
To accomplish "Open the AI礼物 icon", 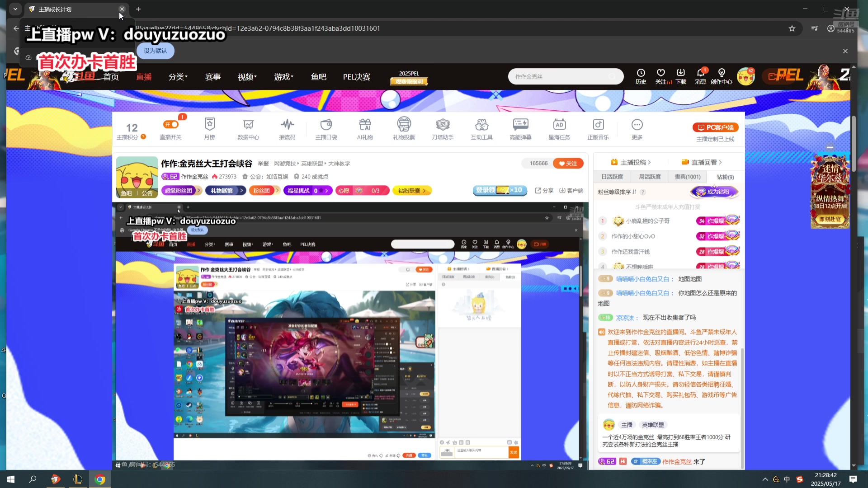I will point(365,128).
